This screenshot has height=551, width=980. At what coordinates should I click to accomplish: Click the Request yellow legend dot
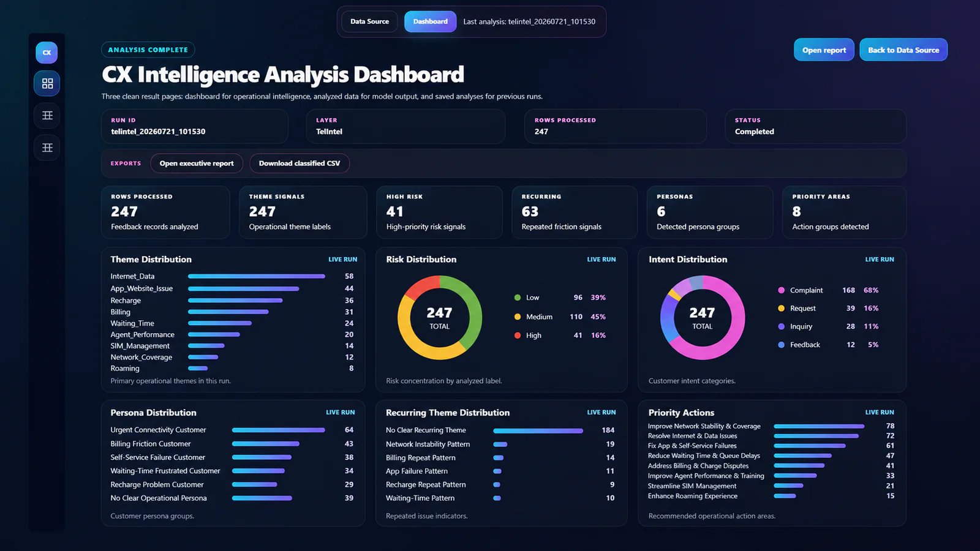(x=781, y=309)
